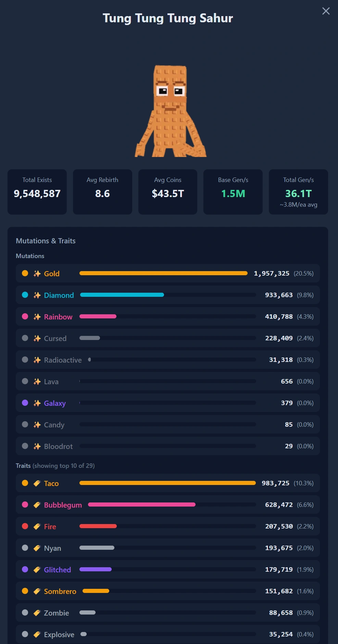The image size is (338, 644).
Task: Click the Total Gen/s value 36.1T
Action: pyautogui.click(x=299, y=194)
